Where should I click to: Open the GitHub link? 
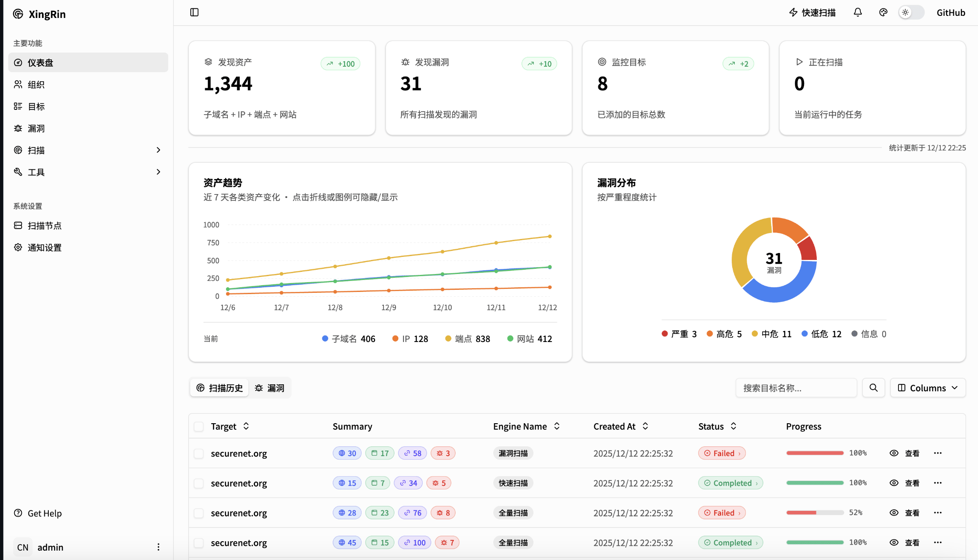(x=951, y=12)
